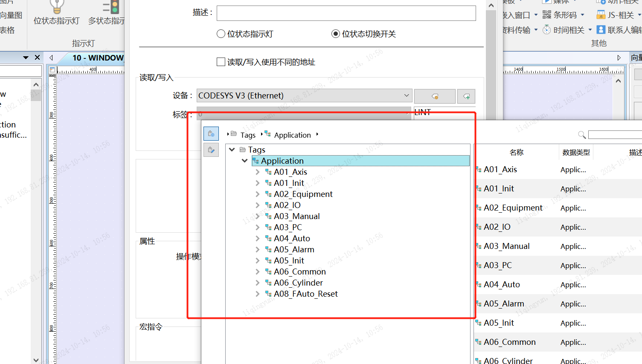Switch to the 10 - WINDOW tab
This screenshot has width=642, height=364.
pyautogui.click(x=98, y=58)
